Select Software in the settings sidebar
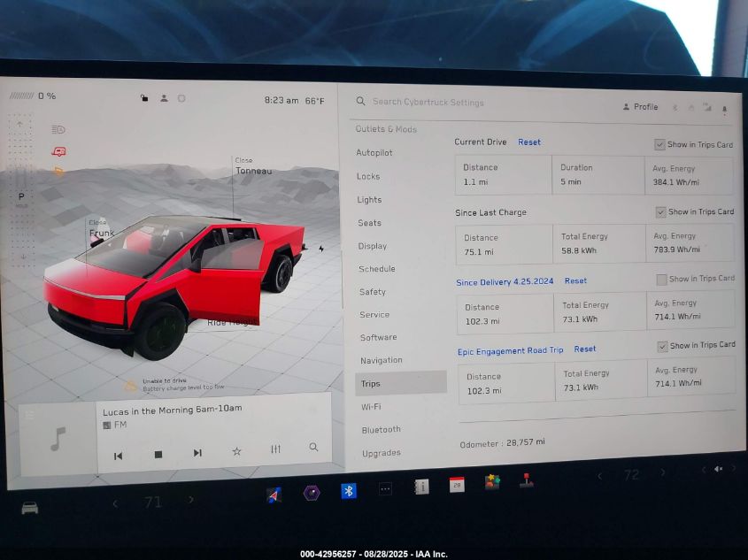The image size is (748, 560). point(378,337)
